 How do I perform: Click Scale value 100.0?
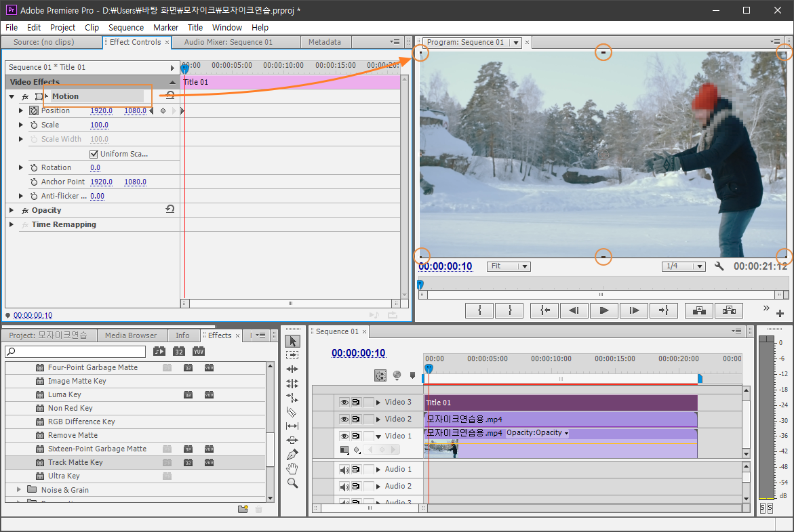(99, 125)
